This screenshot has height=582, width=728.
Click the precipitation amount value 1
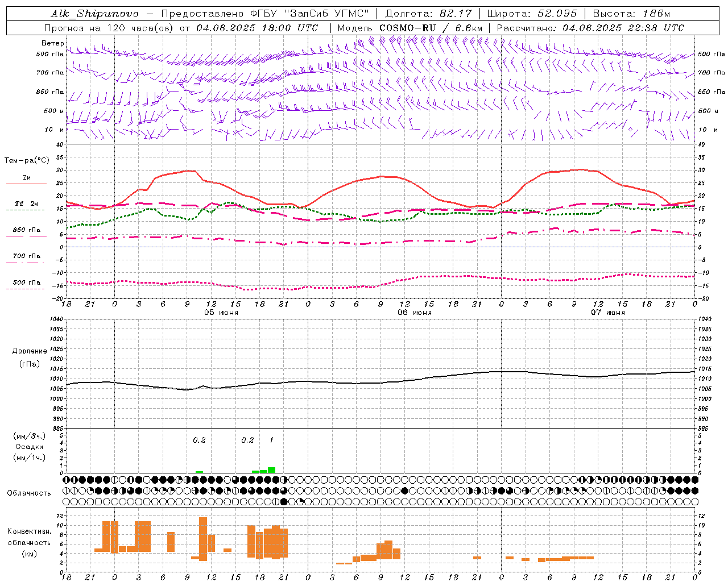[x=272, y=440]
